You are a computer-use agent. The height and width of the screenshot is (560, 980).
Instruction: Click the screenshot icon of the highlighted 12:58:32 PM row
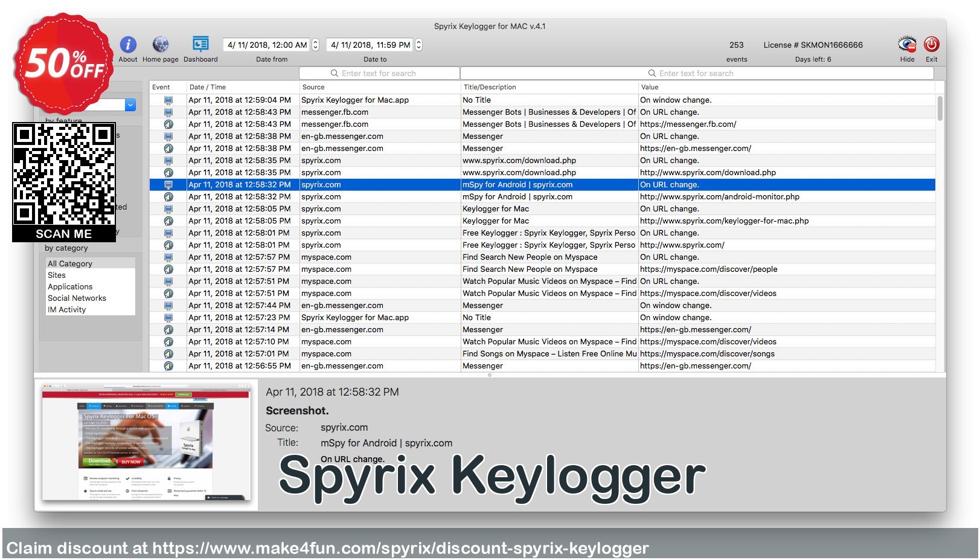click(168, 185)
